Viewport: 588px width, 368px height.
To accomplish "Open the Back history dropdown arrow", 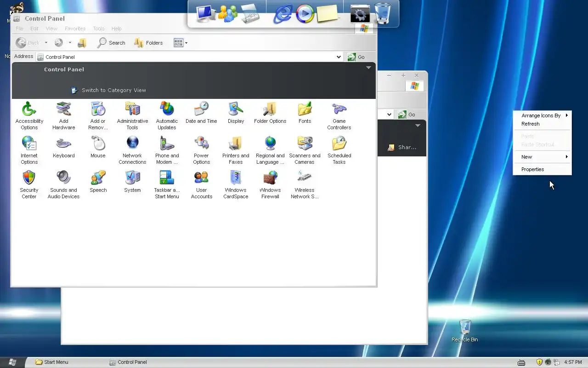I will [x=46, y=43].
